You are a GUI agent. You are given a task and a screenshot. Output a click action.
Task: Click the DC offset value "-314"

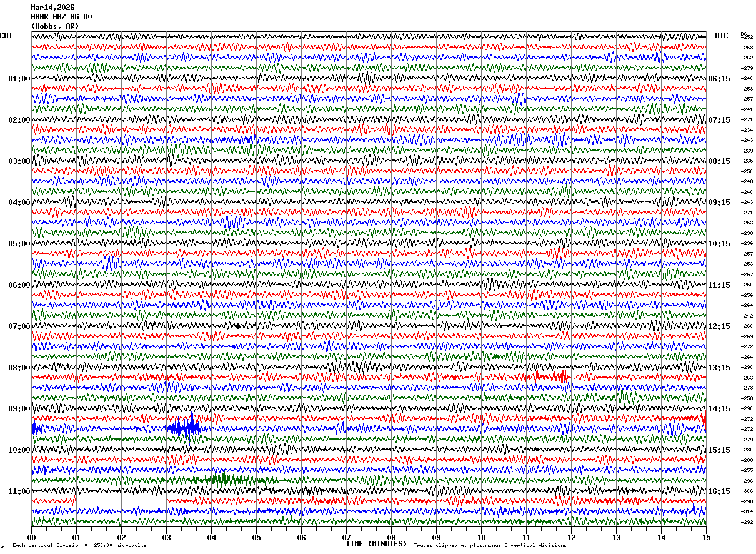click(x=747, y=511)
